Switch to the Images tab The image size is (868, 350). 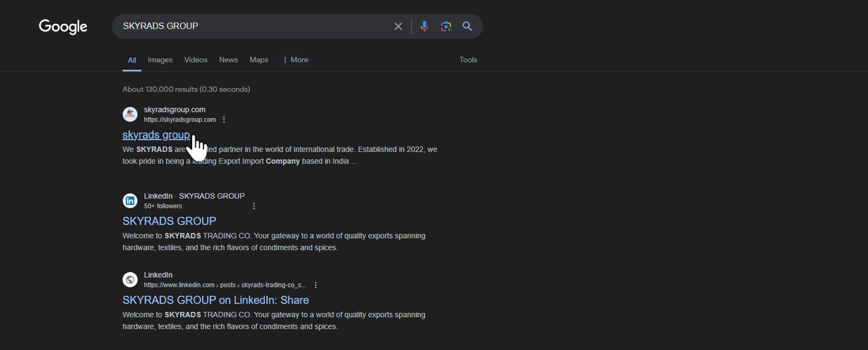click(160, 60)
